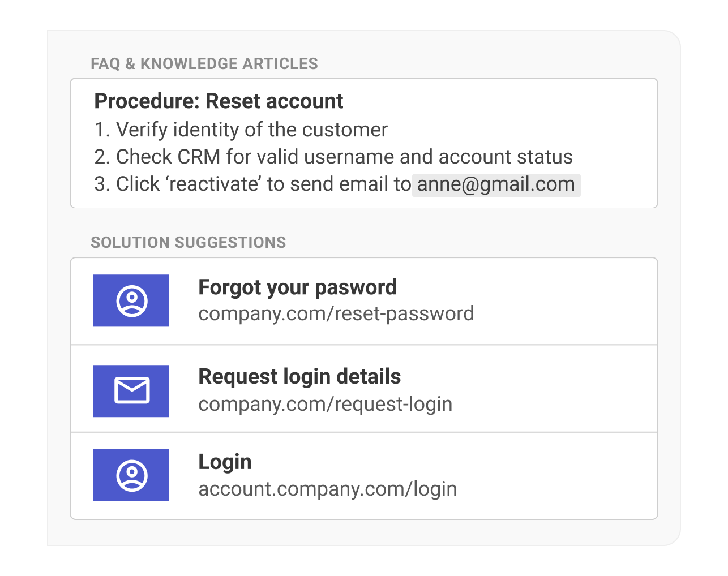Screen dimensions: 728x576
Task: Select the Request login details title
Action: point(299,377)
